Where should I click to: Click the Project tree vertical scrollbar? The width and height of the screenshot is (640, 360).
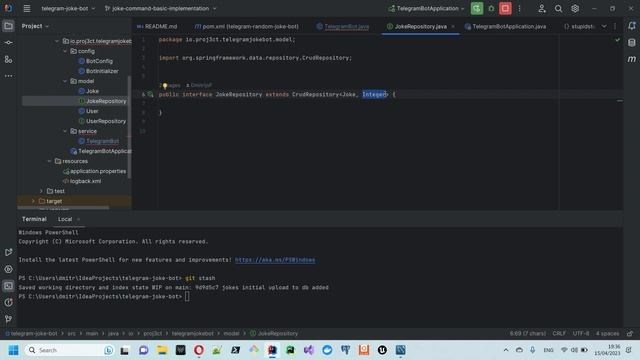click(129, 127)
